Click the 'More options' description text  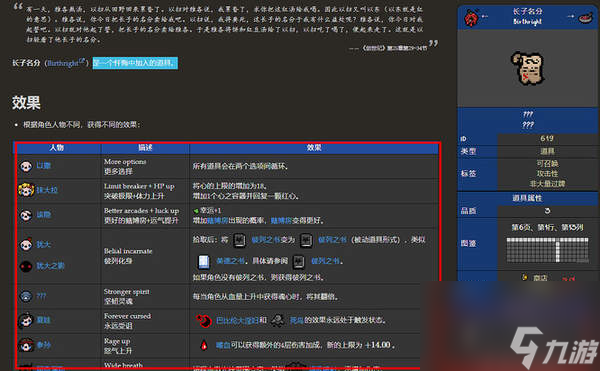[125, 162]
